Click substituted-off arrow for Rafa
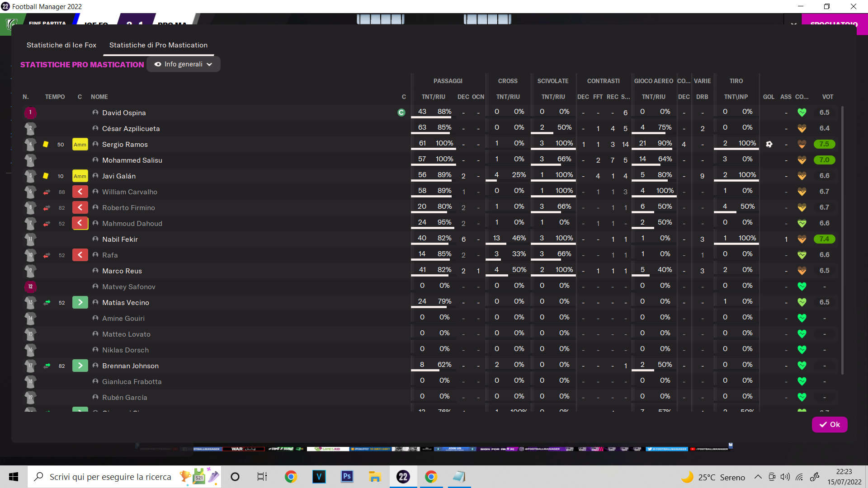 click(80, 255)
